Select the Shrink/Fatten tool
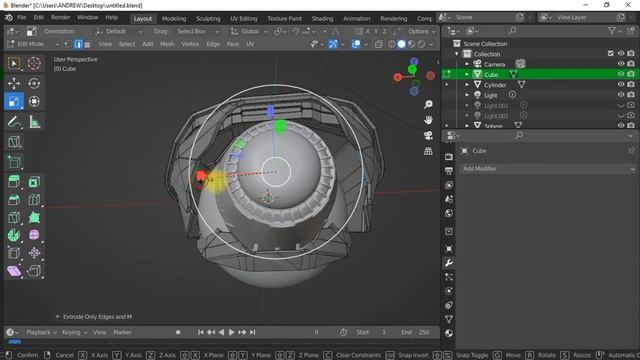Image resolution: width=640 pixels, height=360 pixels. pyautogui.click(x=34, y=253)
